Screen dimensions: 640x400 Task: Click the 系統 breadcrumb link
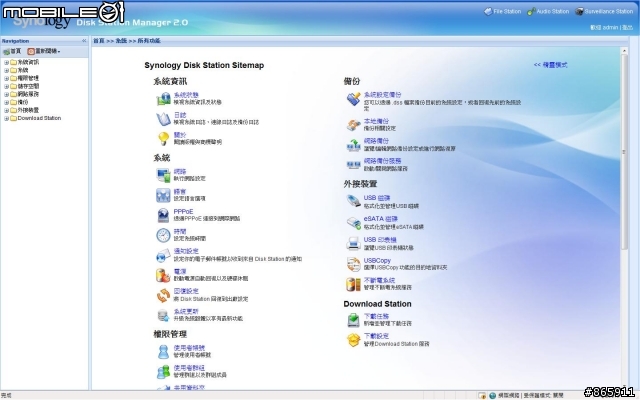point(121,41)
